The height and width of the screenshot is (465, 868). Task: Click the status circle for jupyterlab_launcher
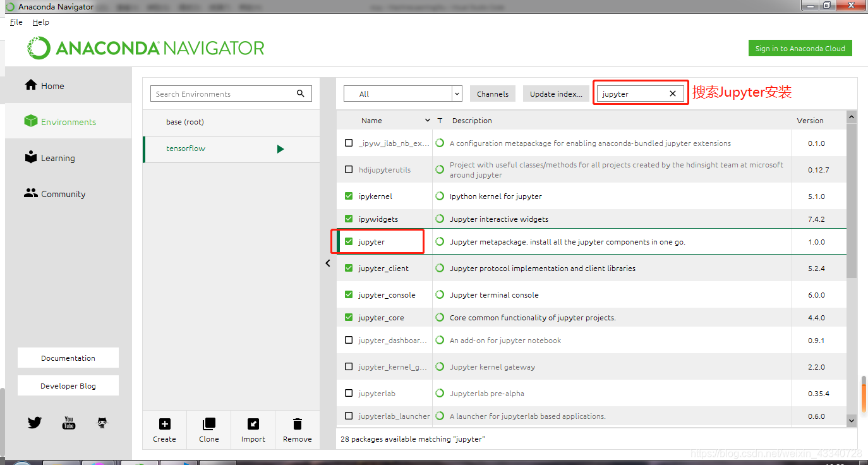click(x=440, y=416)
